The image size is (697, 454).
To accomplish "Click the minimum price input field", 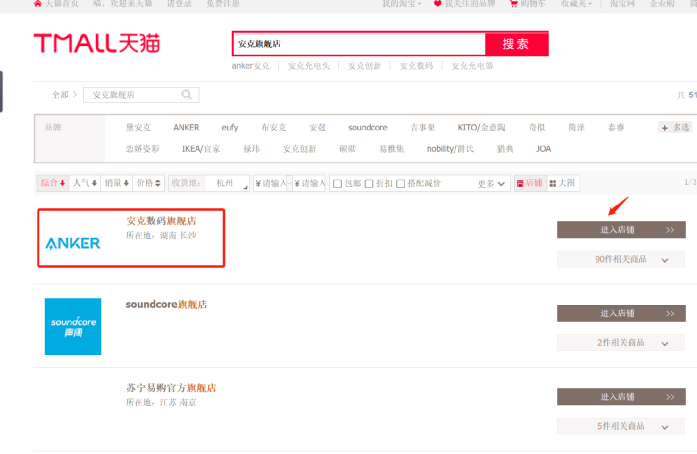I will [271, 183].
